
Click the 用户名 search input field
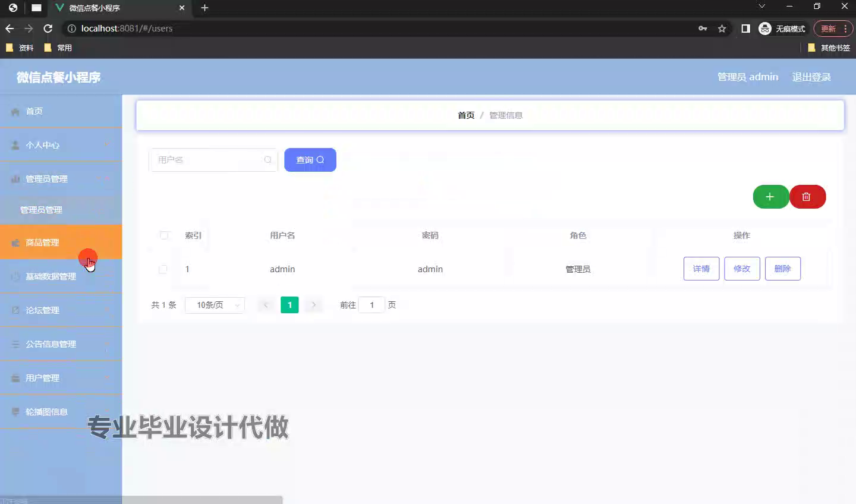pyautogui.click(x=213, y=160)
